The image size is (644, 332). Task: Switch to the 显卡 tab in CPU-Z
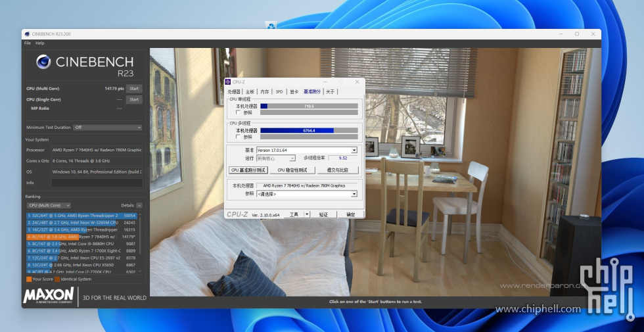pos(294,91)
